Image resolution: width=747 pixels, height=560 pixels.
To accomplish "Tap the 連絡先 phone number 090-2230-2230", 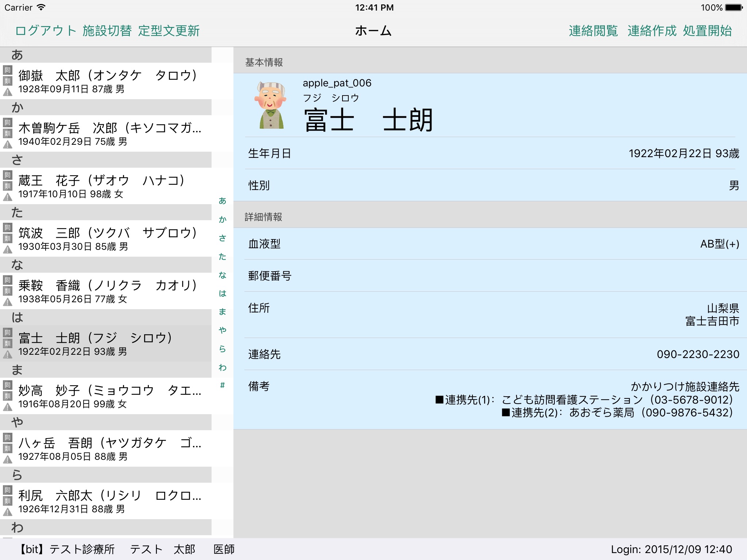I will click(698, 354).
